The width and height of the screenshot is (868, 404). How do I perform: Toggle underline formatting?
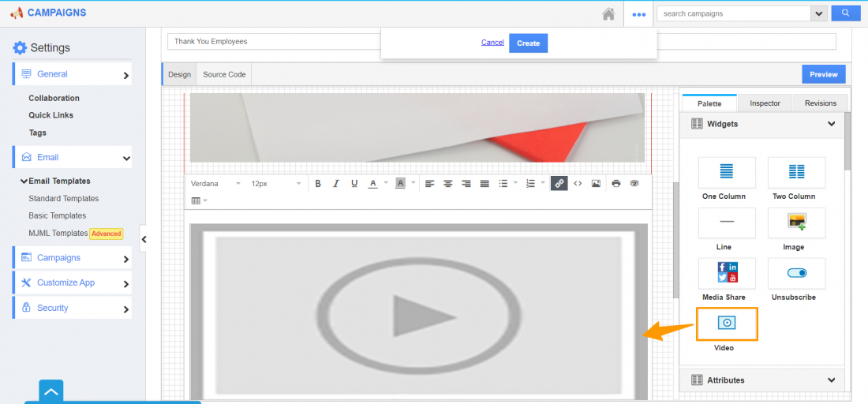click(x=354, y=184)
